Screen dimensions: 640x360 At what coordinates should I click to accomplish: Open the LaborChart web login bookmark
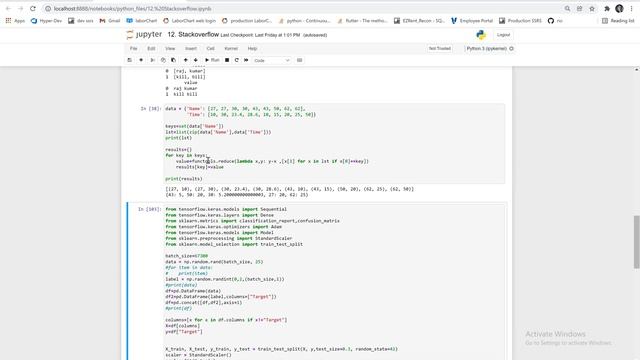click(x=189, y=20)
